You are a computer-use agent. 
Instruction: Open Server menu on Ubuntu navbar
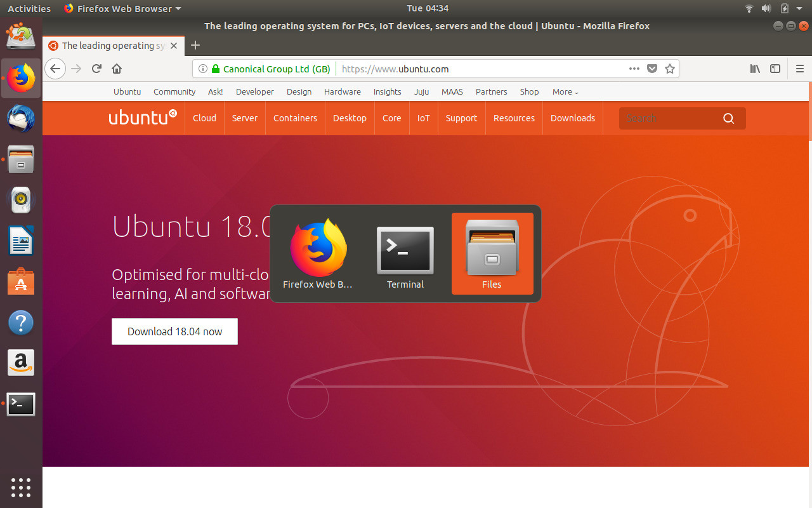pyautogui.click(x=245, y=118)
